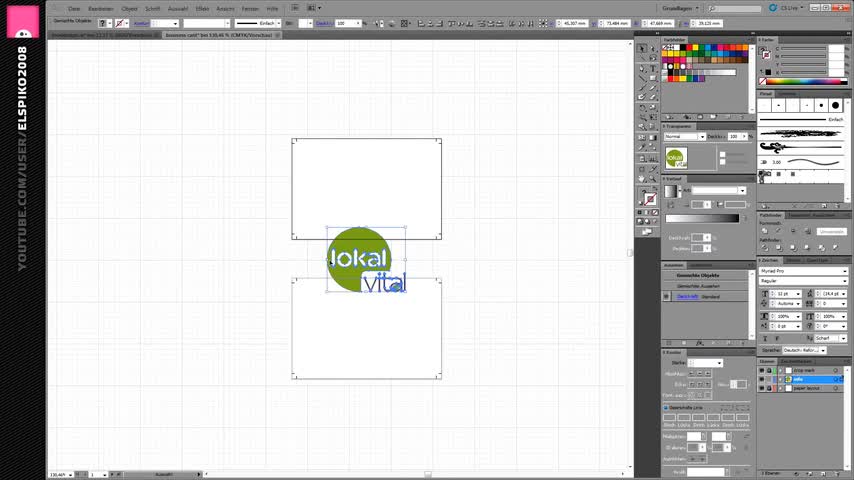The width and height of the screenshot is (854, 480).
Task: Toggle lock on crop mark layer
Action: click(769, 370)
